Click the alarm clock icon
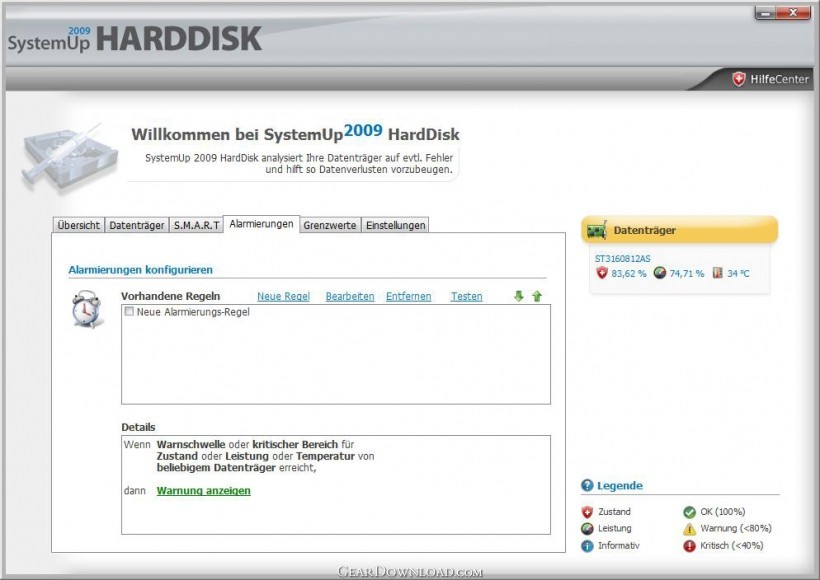Image resolution: width=820 pixels, height=580 pixels. click(86, 309)
